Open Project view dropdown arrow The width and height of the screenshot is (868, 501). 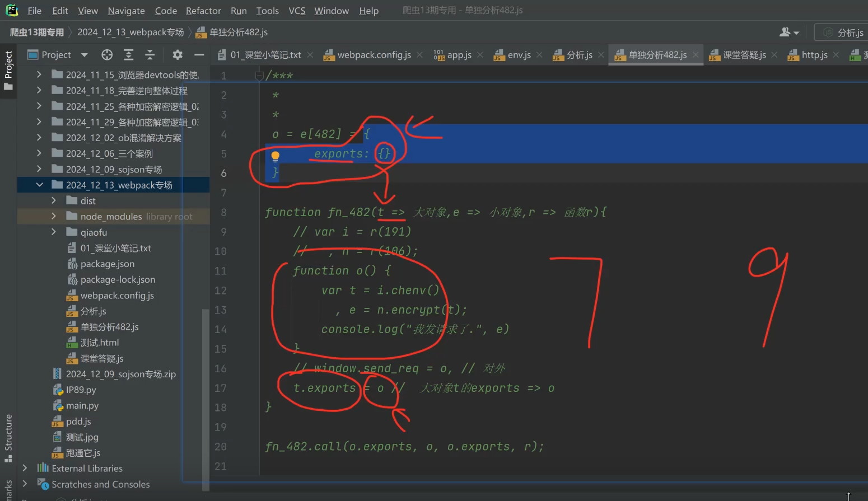(85, 55)
